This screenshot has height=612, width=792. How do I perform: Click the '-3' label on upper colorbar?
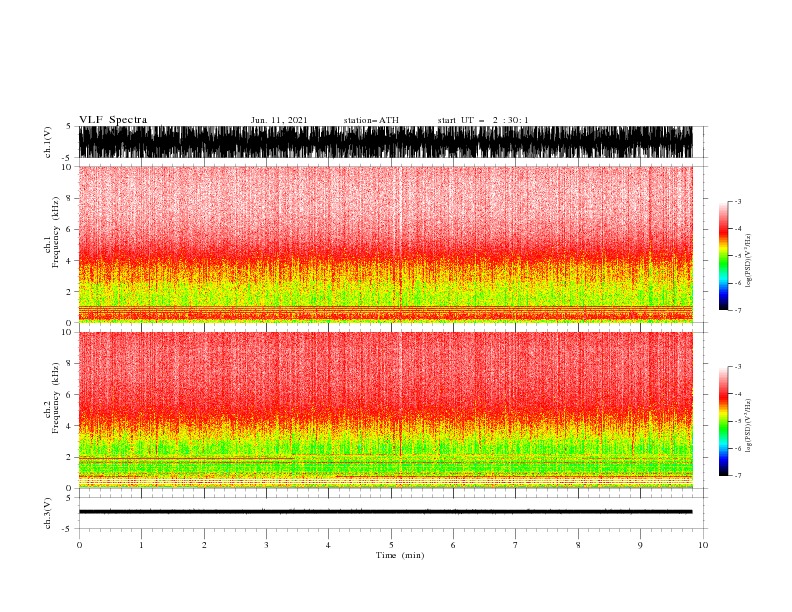click(x=737, y=201)
